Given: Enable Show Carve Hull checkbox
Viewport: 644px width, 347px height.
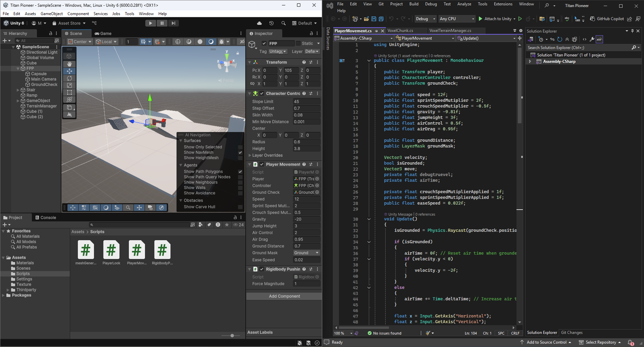Looking at the screenshot, I should click(240, 207).
